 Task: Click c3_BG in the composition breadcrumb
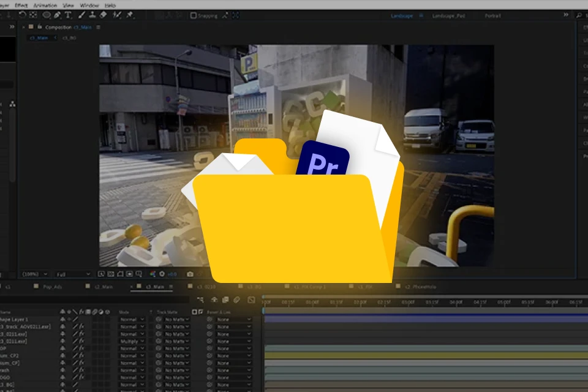pos(69,38)
